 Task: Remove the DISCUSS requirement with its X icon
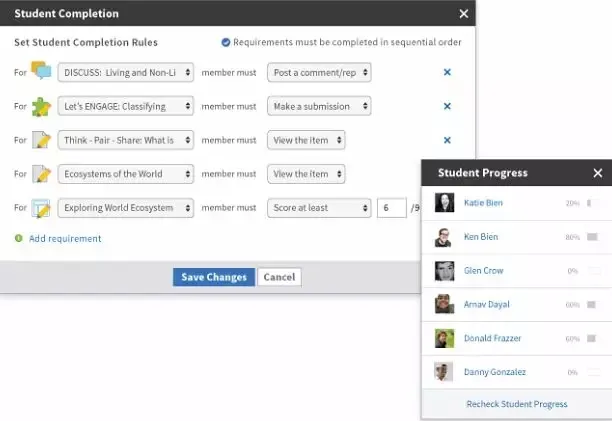click(447, 72)
